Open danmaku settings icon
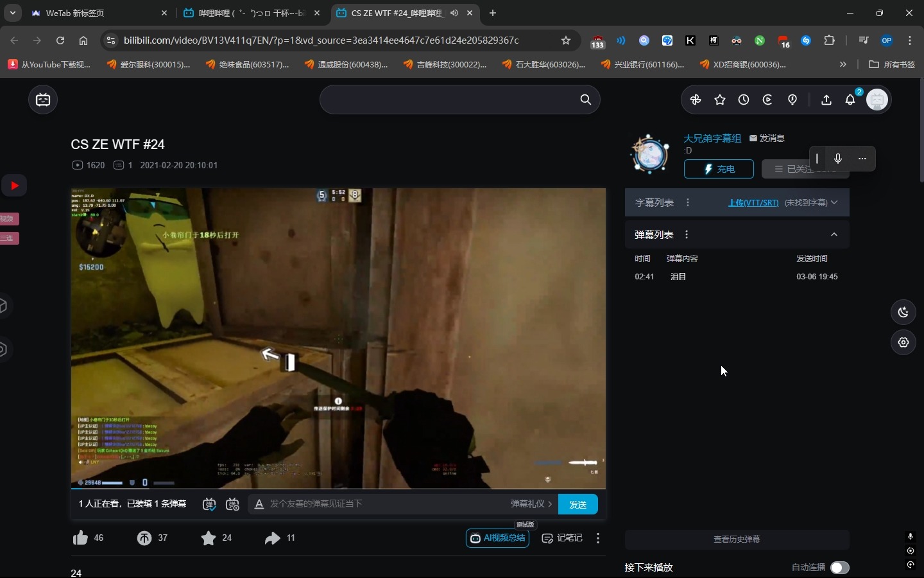924x578 pixels. coord(233,504)
